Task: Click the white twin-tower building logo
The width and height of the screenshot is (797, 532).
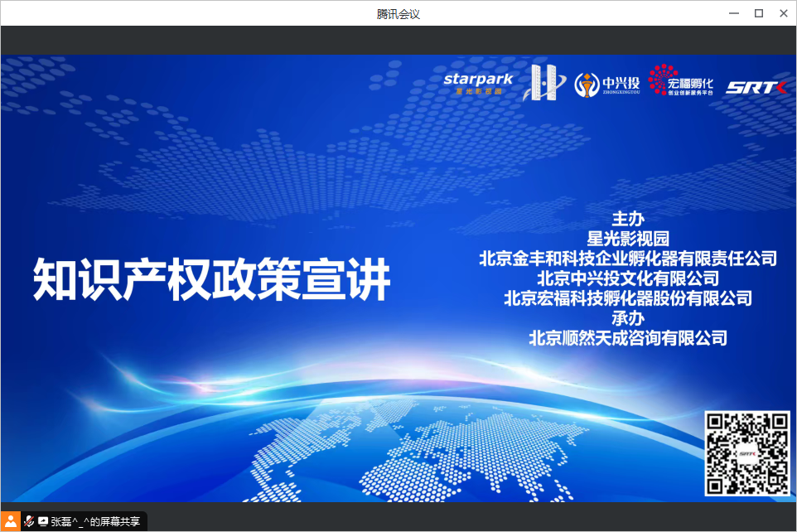Action: pos(543,82)
